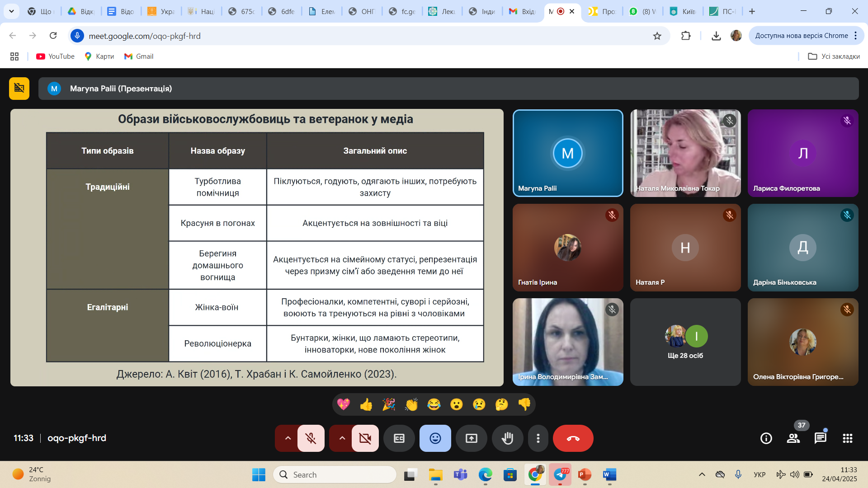
Task: Click the YouTube bookmark link
Action: click(56, 56)
